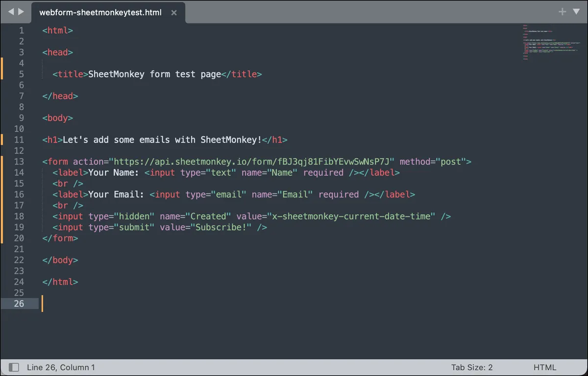Click 'required' attribute on line 14
Image resolution: width=588 pixels, height=376 pixels.
[x=323, y=173]
